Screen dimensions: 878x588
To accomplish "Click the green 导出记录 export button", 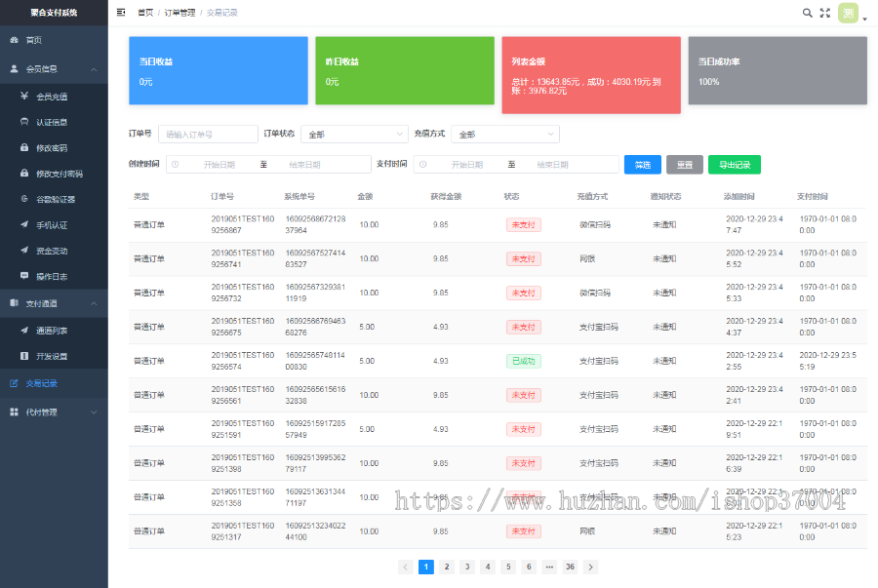I will tap(734, 165).
